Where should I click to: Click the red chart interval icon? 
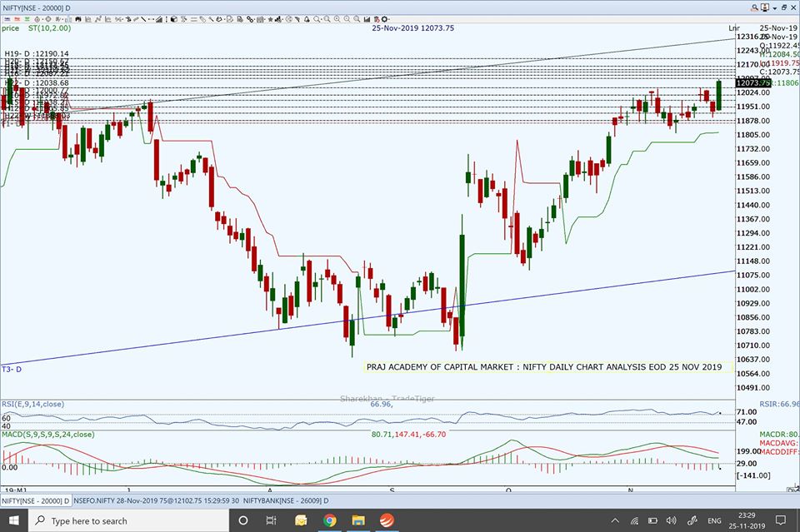(x=17, y=19)
